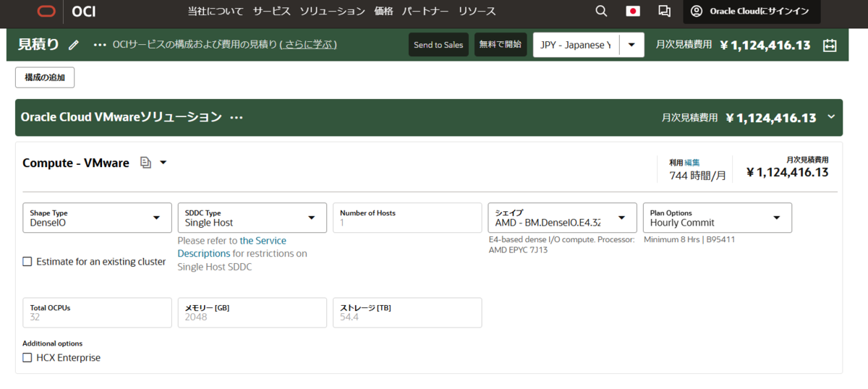
Task: Click the pencil icon next to 見積り
Action: pos(74,45)
